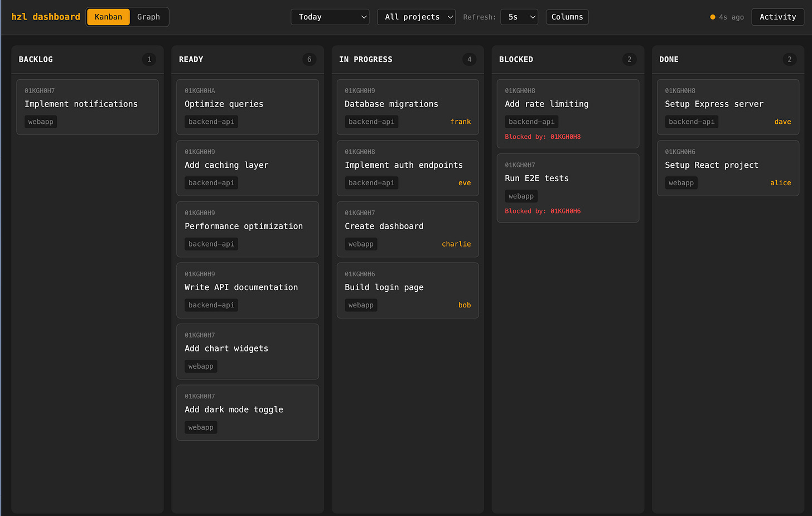Open the Activity panel
The image size is (812, 516).
coord(777,17)
